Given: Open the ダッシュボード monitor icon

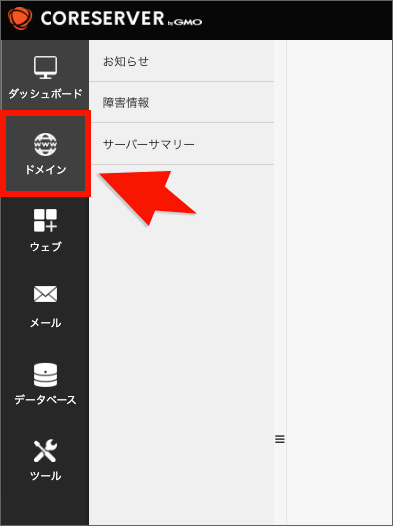Looking at the screenshot, I should [x=45, y=67].
